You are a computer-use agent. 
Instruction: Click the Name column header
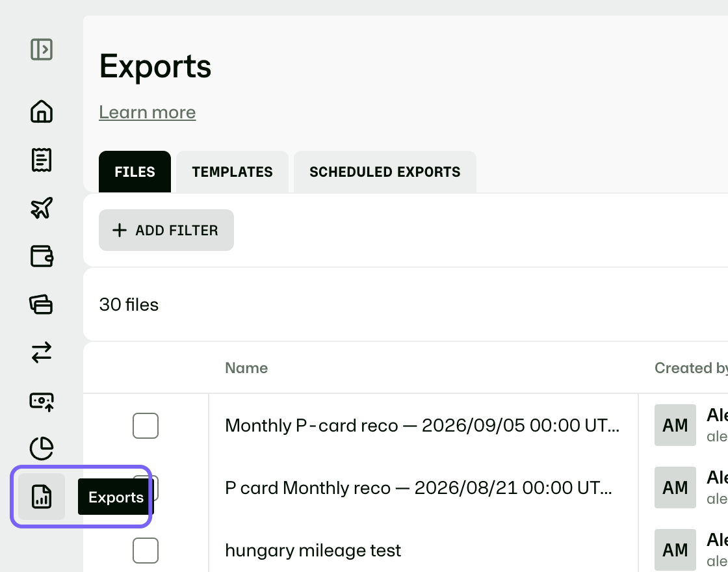pos(246,368)
